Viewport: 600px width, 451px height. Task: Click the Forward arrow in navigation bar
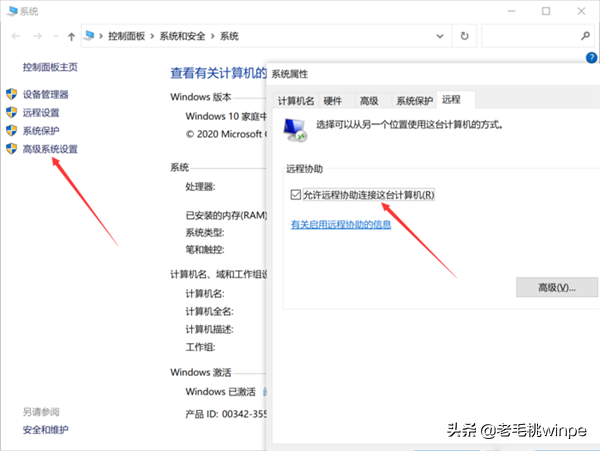coord(38,36)
